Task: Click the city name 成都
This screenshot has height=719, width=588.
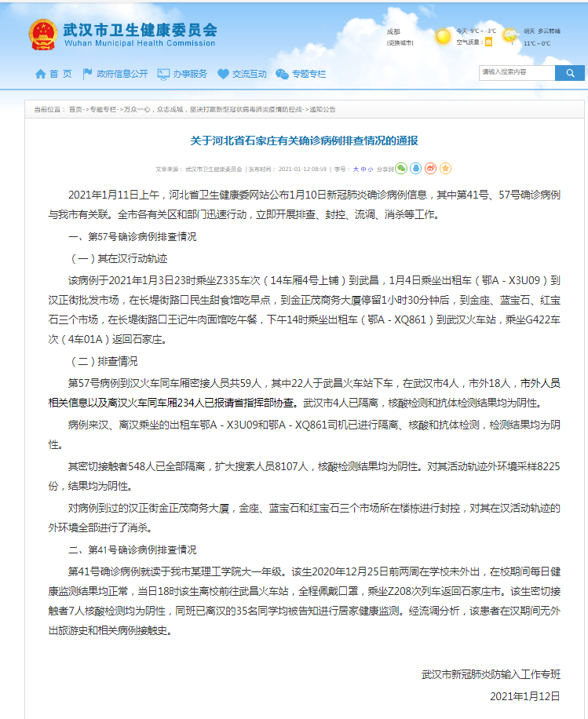Action: (x=393, y=31)
